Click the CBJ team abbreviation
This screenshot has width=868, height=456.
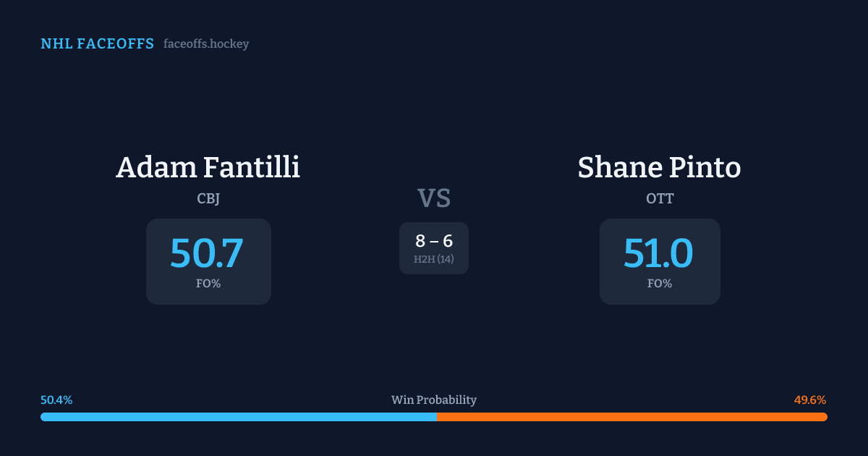pos(208,198)
